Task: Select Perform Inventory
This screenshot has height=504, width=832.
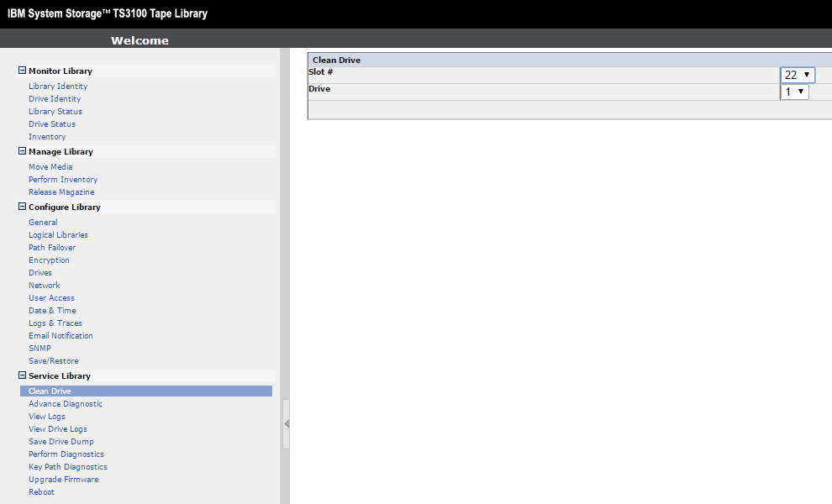Action: click(x=63, y=179)
